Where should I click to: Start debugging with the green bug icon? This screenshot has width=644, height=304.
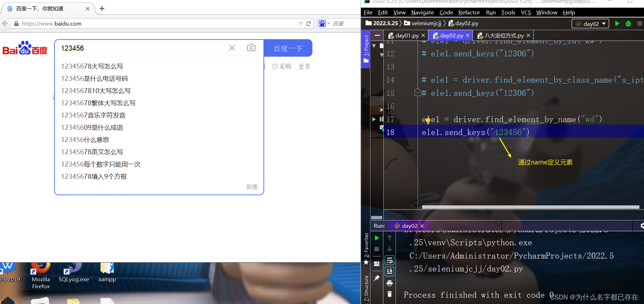(x=628, y=23)
